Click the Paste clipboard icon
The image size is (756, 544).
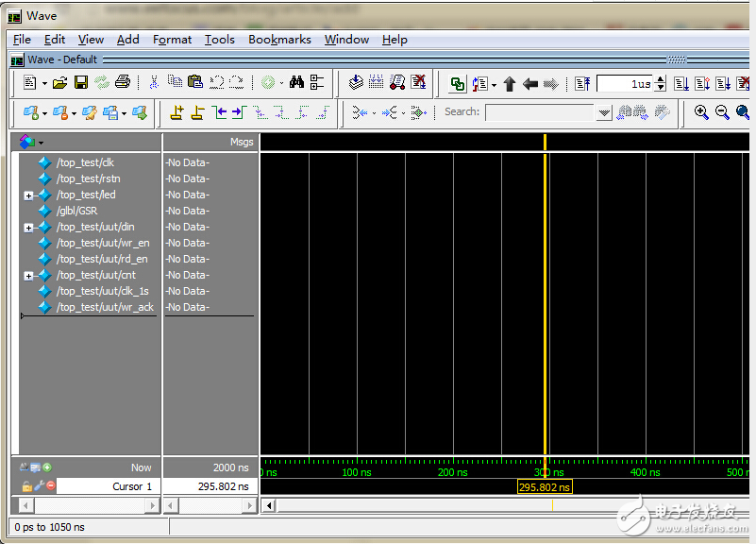click(x=195, y=83)
